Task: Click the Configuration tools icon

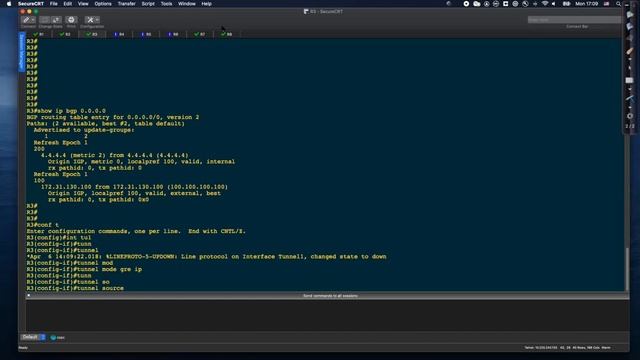Action: click(90, 20)
